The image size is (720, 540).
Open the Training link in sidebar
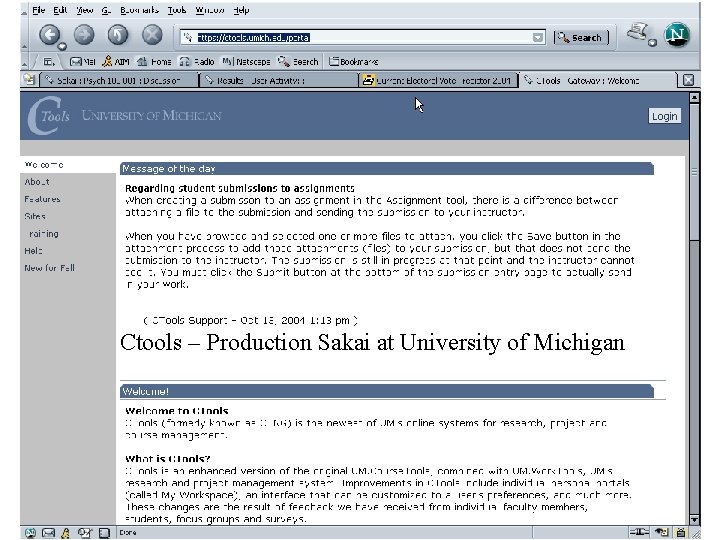tap(44, 234)
